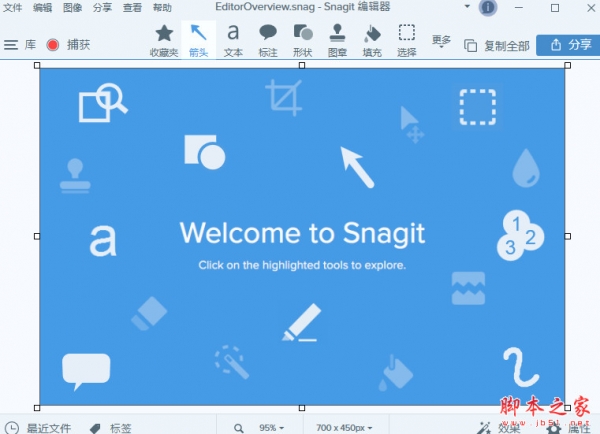Click the bottom-center canvas resize handle
600x434 pixels.
click(302, 408)
